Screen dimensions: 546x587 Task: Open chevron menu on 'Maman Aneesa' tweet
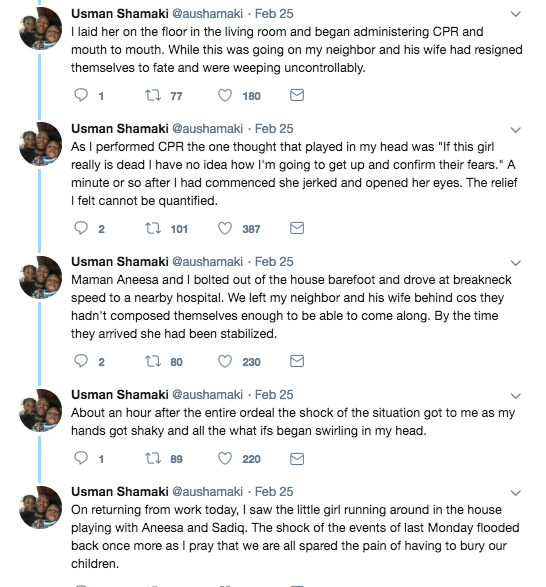click(x=516, y=263)
